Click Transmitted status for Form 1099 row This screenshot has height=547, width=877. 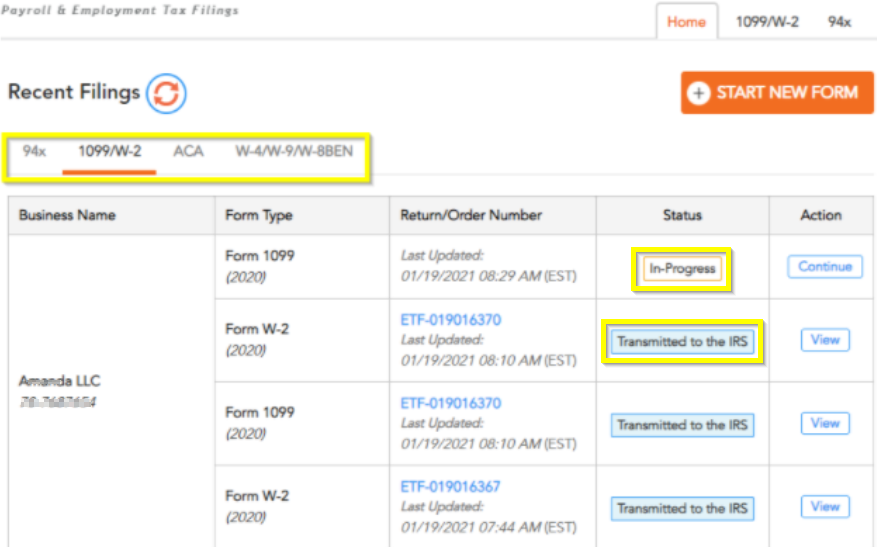coord(682,425)
